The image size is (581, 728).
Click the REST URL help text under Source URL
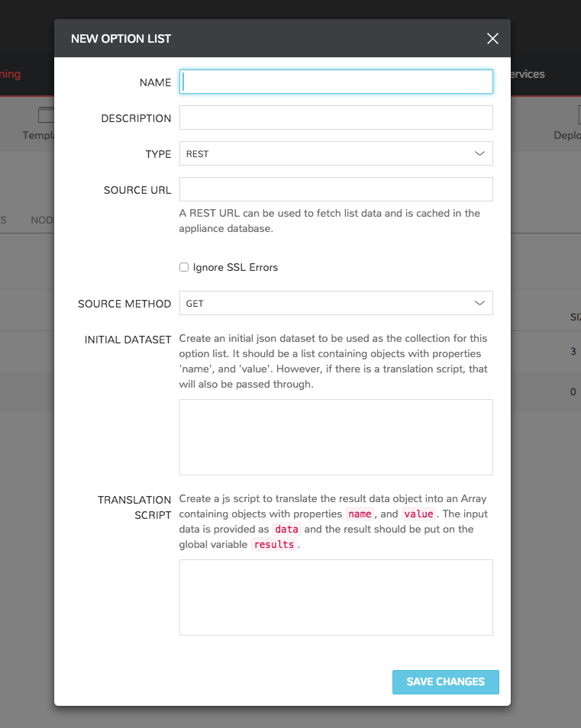[329, 221]
